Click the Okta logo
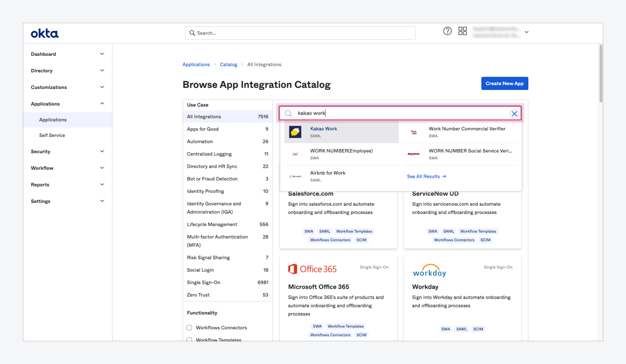This screenshot has height=364, width=626. [x=44, y=34]
